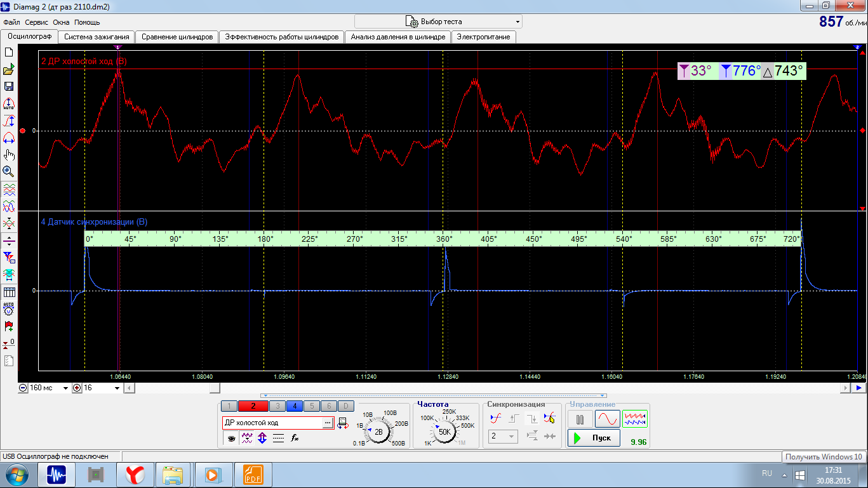Select the hand pan tool
The width and height of the screenshot is (868, 488).
9,155
